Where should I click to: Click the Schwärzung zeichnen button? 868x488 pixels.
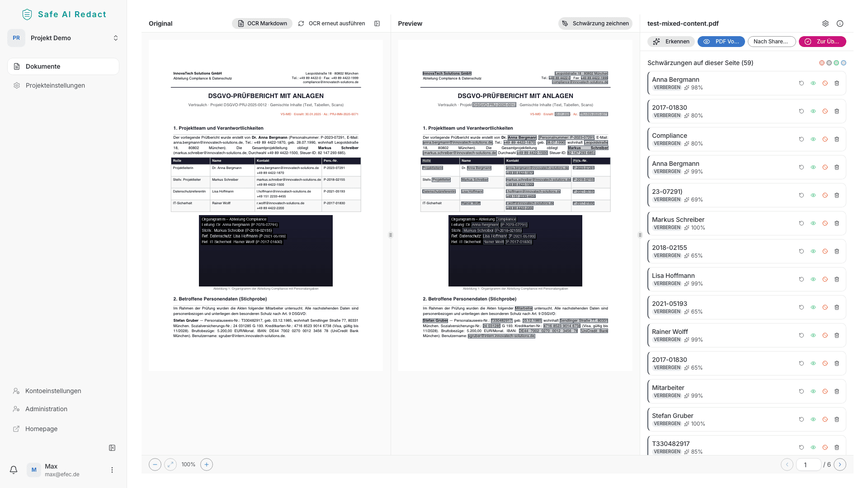(x=595, y=23)
